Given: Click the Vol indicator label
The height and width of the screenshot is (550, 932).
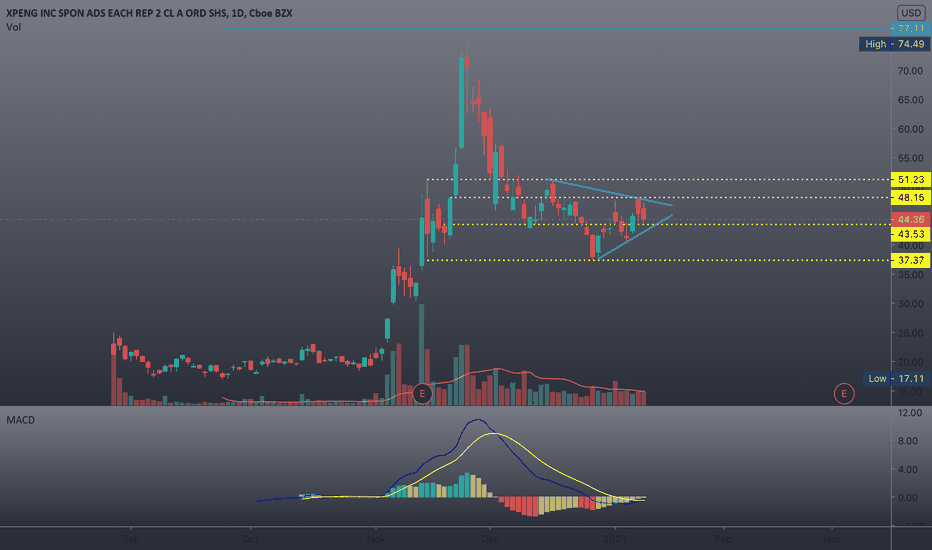Looking at the screenshot, I should pos(13,27).
